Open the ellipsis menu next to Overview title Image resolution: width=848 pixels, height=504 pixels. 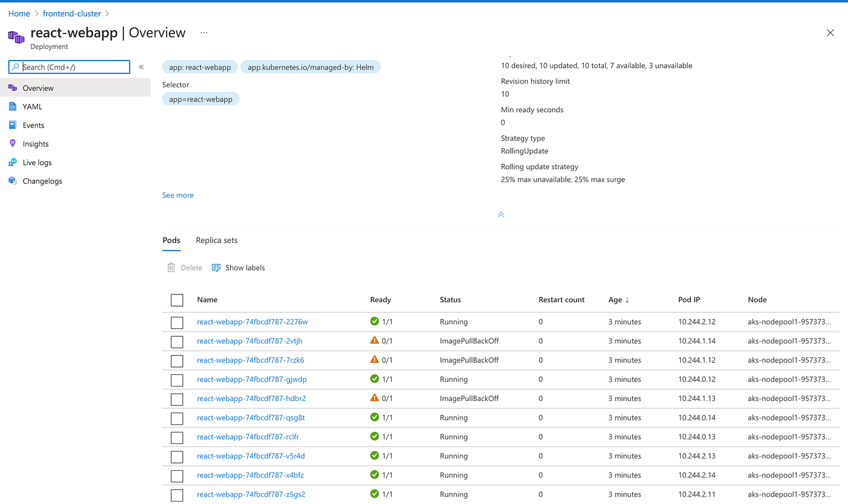[x=204, y=32]
